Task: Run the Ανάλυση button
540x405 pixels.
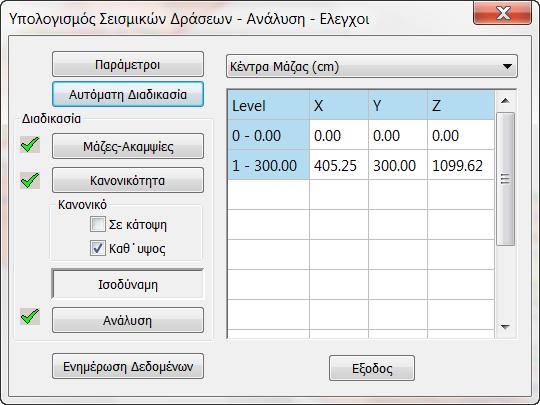Action: (x=128, y=320)
